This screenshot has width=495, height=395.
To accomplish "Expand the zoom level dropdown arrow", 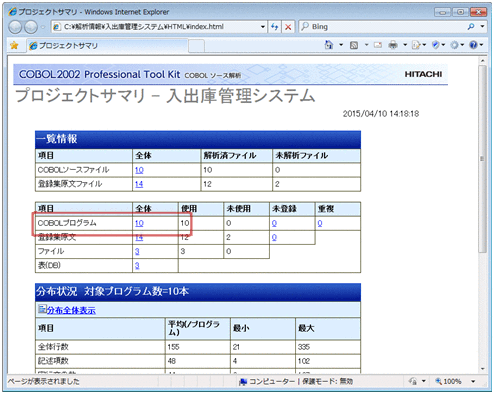I will click(x=473, y=381).
